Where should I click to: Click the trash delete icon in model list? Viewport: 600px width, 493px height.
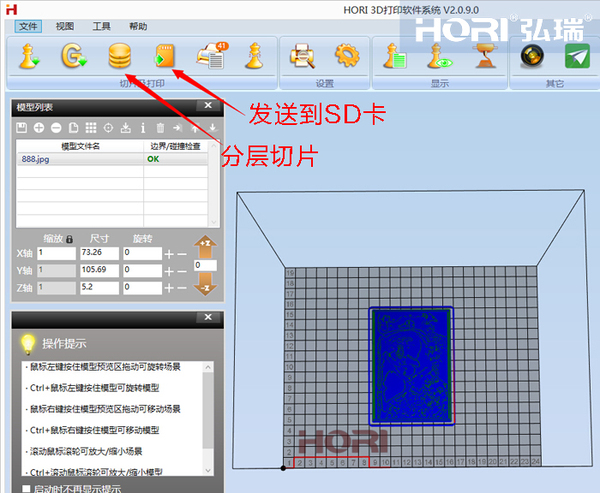160,128
